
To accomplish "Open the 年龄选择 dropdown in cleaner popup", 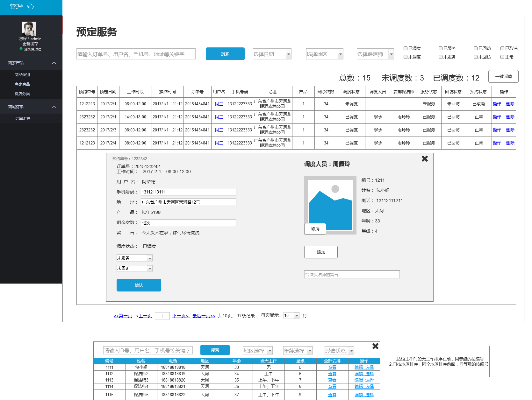I will point(298,351).
